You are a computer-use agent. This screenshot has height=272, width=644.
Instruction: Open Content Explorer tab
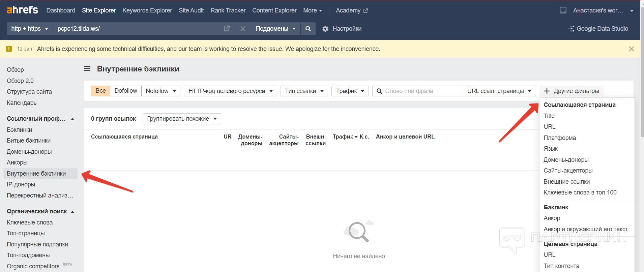point(274,10)
